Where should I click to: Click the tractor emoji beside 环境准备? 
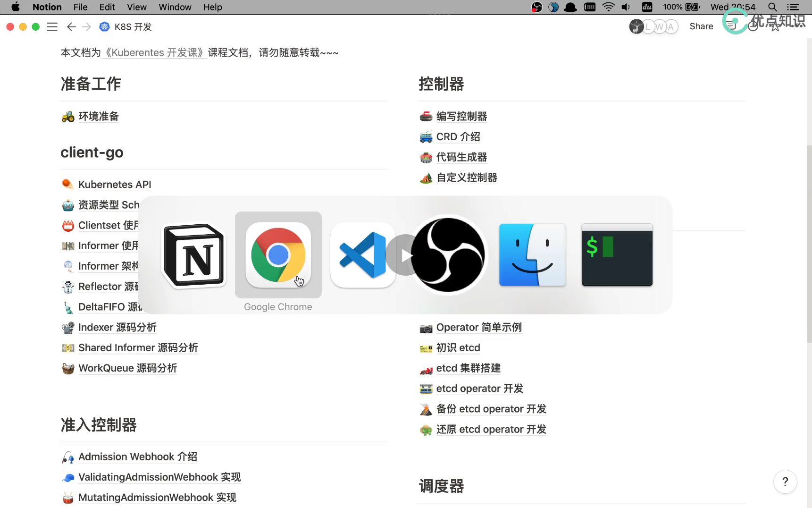click(68, 117)
